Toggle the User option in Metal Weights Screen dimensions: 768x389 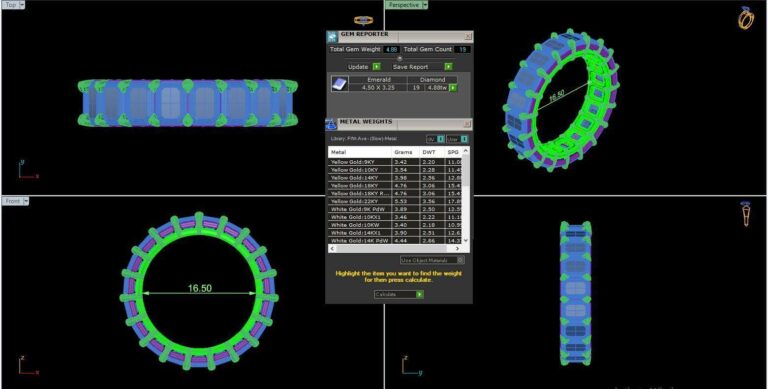(457, 139)
